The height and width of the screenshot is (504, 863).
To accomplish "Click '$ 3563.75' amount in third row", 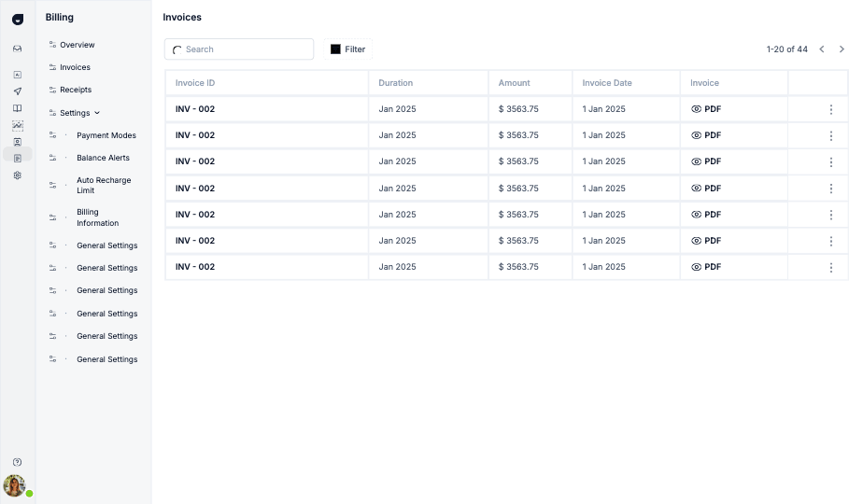I will (x=518, y=161).
